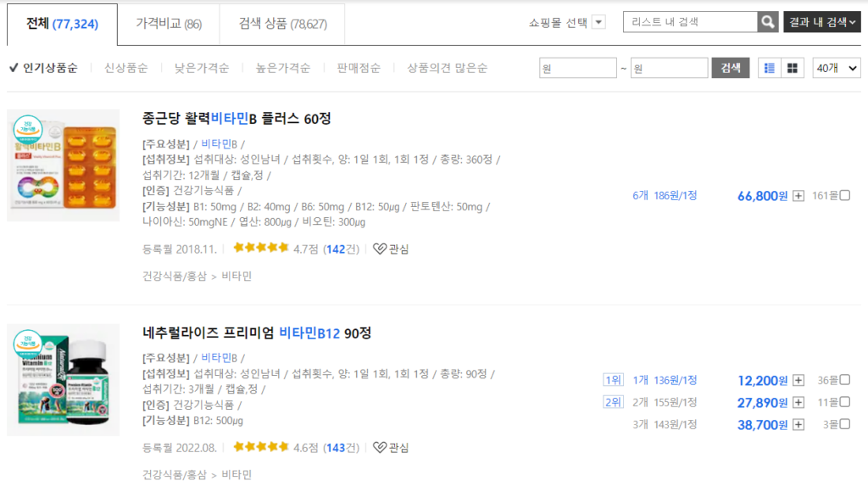This screenshot has width=868, height=492.
Task: Expand plus icon next to 38,700원
Action: (x=798, y=424)
